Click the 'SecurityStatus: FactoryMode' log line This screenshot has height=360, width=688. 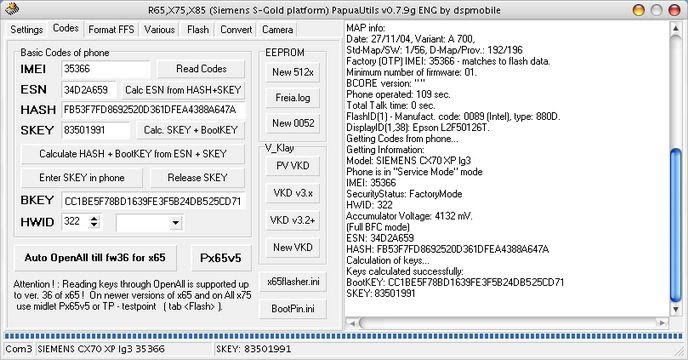point(404,194)
